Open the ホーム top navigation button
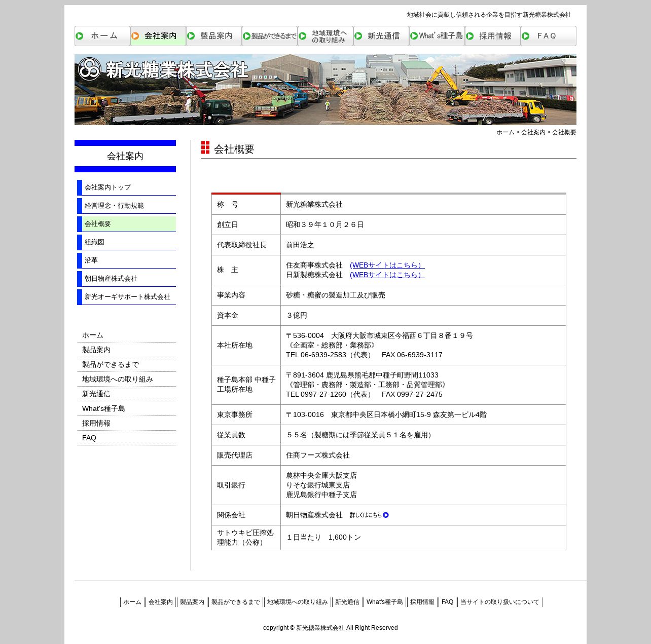This screenshot has height=644, width=651. coord(102,36)
